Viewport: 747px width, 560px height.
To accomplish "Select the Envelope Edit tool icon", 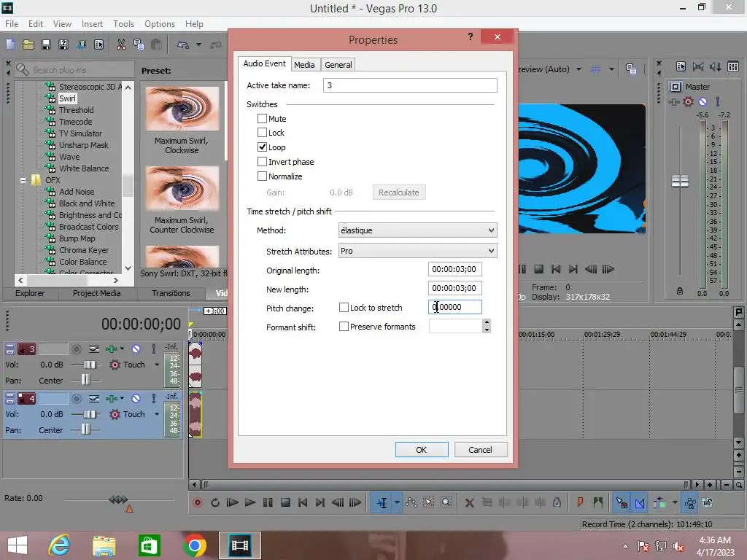I will [411, 502].
